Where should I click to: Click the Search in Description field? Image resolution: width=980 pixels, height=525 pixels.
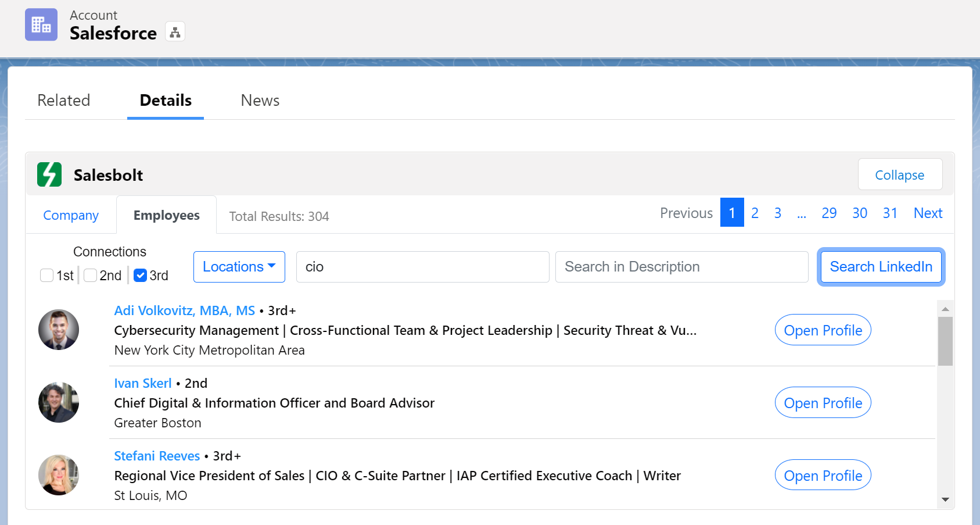(x=682, y=267)
